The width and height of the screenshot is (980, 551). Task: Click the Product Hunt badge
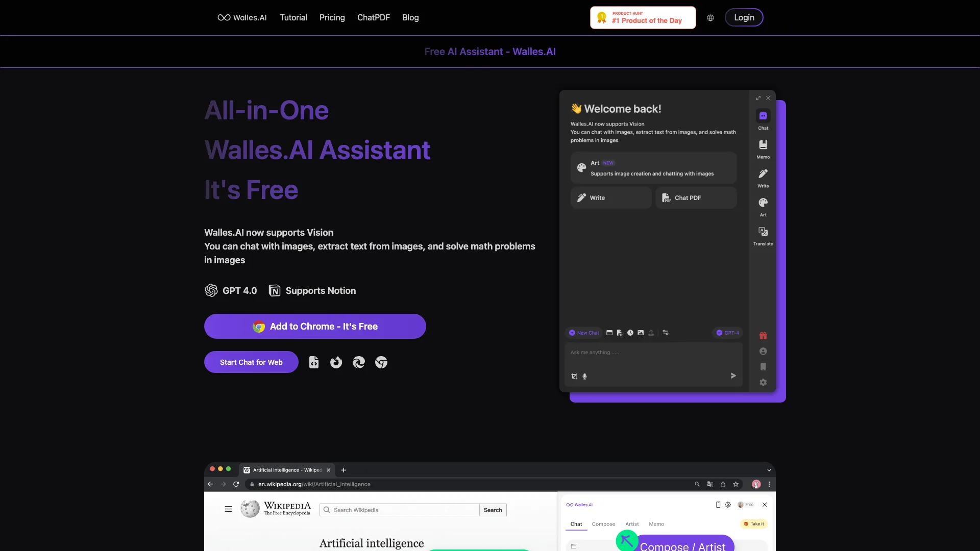tap(643, 17)
